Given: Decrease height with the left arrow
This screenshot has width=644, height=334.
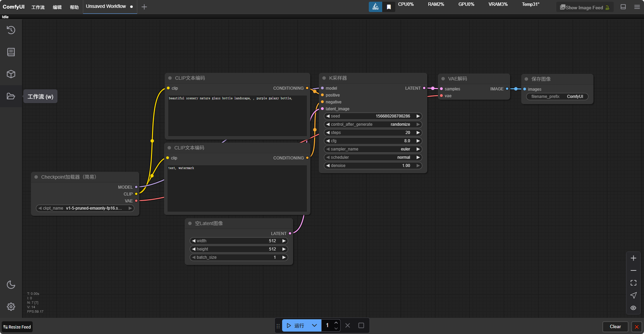Looking at the screenshot, I should 194,249.
